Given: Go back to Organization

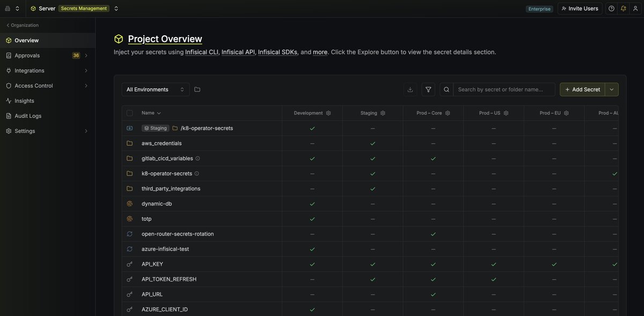Looking at the screenshot, I should pyautogui.click(x=23, y=25).
